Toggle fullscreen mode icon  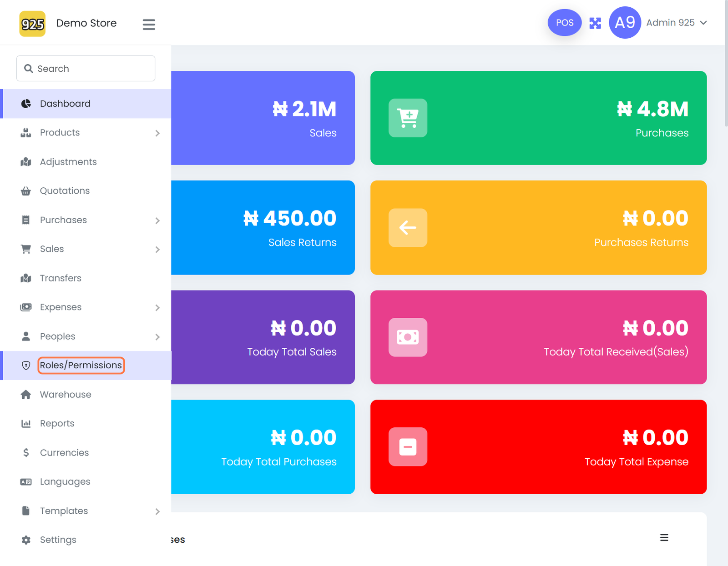tap(595, 23)
